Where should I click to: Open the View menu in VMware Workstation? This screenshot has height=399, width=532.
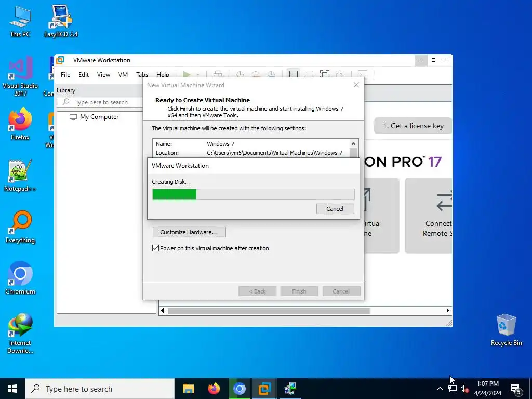click(x=103, y=75)
